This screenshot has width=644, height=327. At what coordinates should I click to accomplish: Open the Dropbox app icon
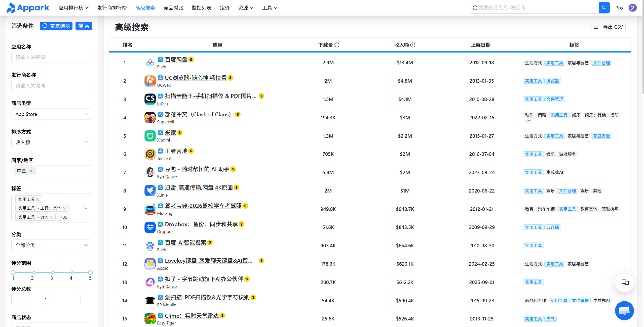tap(150, 227)
